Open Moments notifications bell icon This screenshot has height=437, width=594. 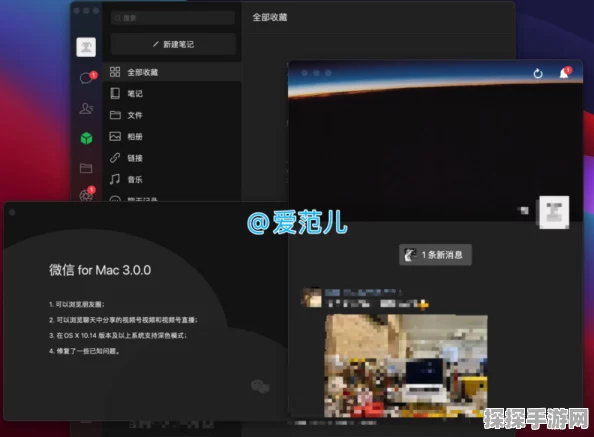(564, 73)
